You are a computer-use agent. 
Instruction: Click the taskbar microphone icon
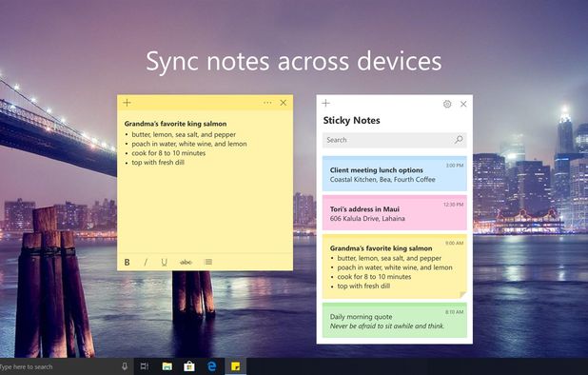pyautogui.click(x=125, y=366)
